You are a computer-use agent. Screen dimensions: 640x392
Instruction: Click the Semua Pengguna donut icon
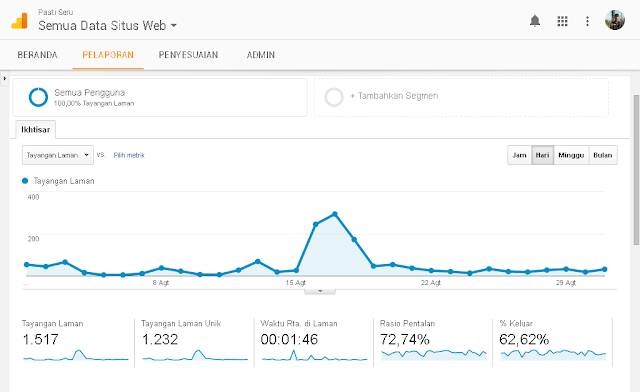(38, 97)
